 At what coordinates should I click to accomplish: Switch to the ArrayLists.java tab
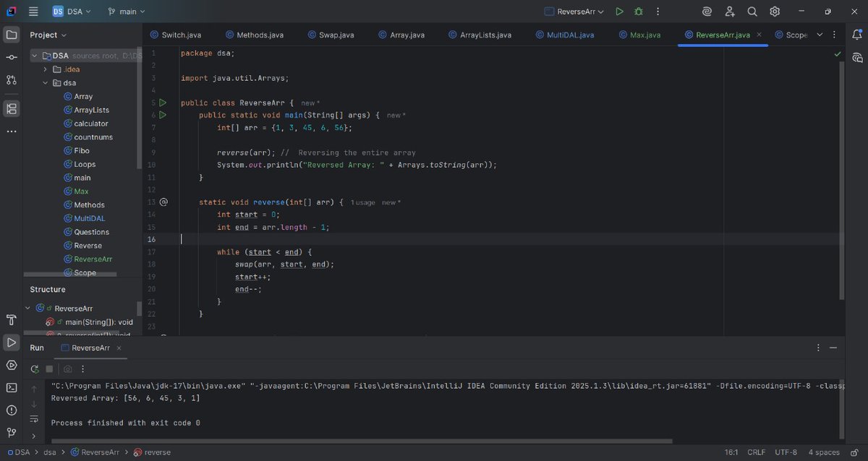480,35
